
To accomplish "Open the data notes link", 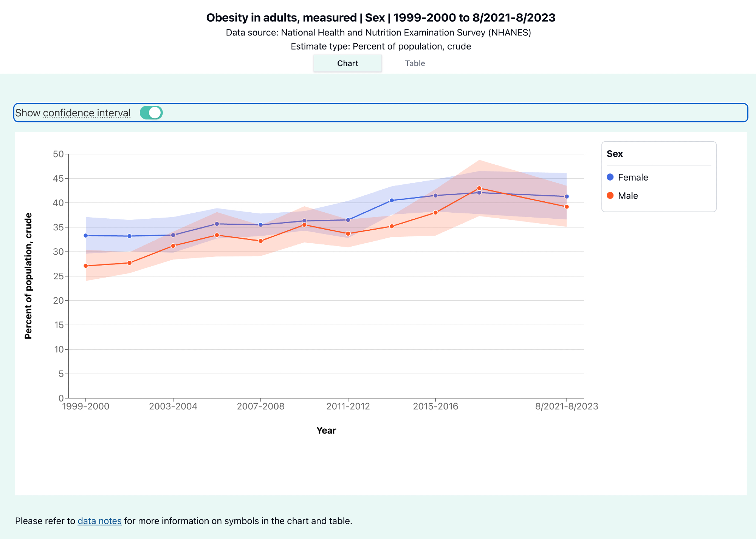I will (99, 521).
